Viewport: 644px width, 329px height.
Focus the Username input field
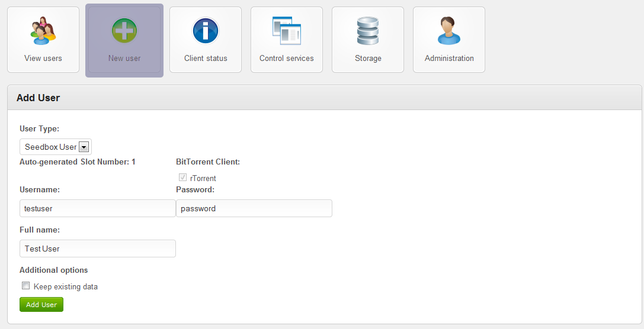click(98, 208)
